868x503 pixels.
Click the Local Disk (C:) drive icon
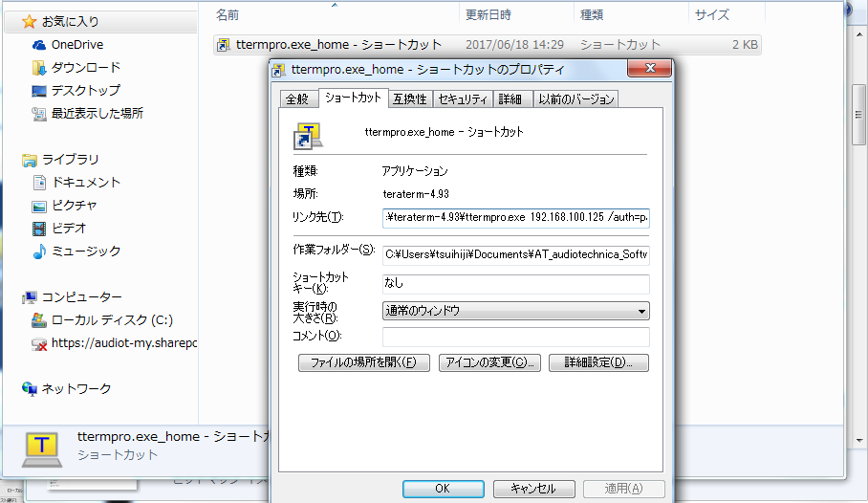pos(39,320)
